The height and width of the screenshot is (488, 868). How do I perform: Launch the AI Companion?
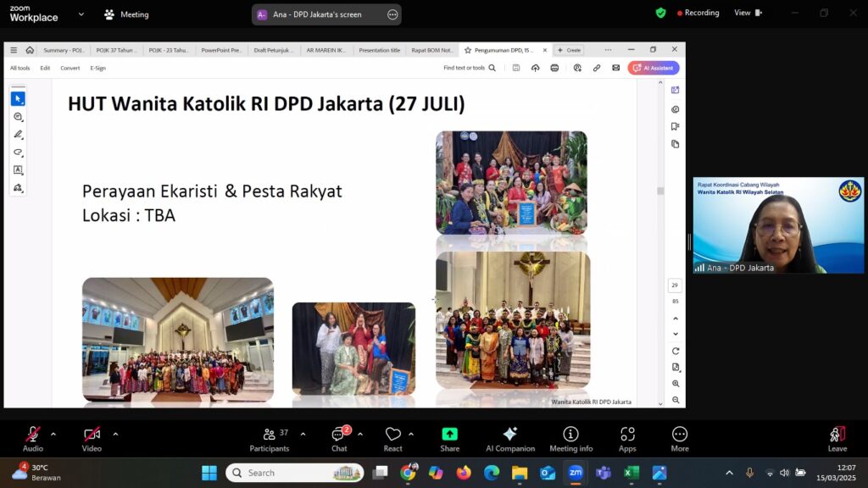coord(510,438)
